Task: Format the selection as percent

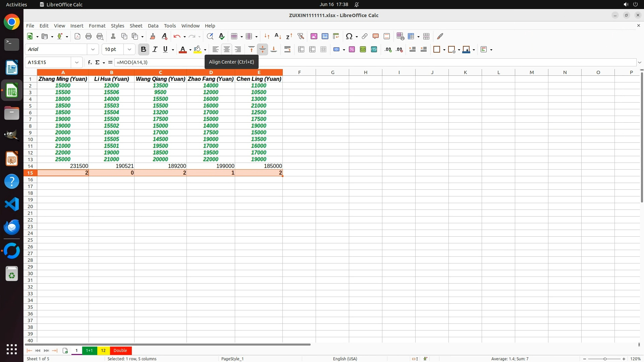Action: coord(352,49)
